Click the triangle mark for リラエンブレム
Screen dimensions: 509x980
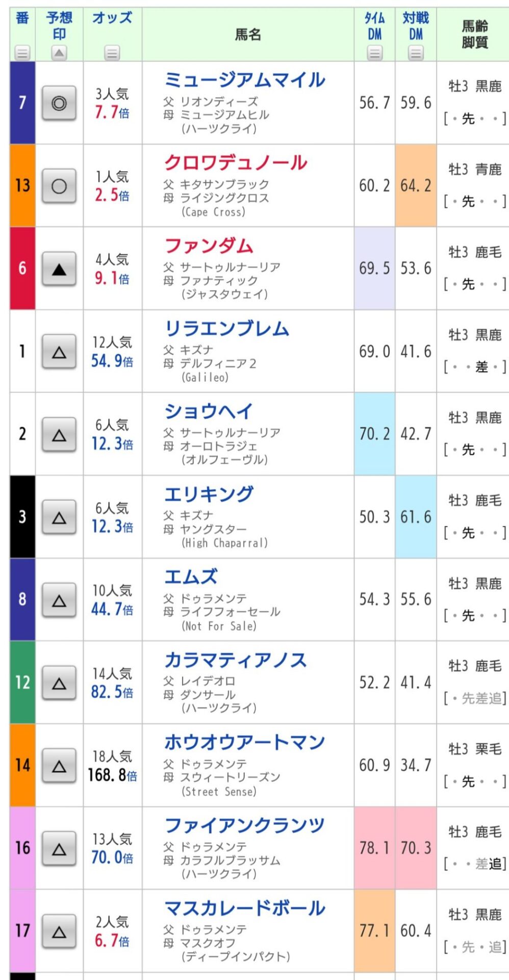tap(59, 352)
